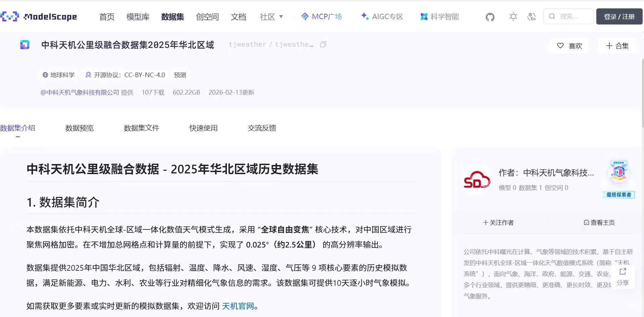Switch to the 数据预览 tab
Screen dimensions: 644x317
click(x=80, y=128)
